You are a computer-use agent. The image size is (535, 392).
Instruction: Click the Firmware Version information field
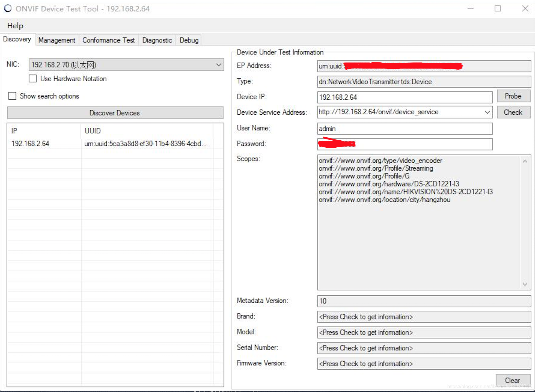(x=424, y=364)
